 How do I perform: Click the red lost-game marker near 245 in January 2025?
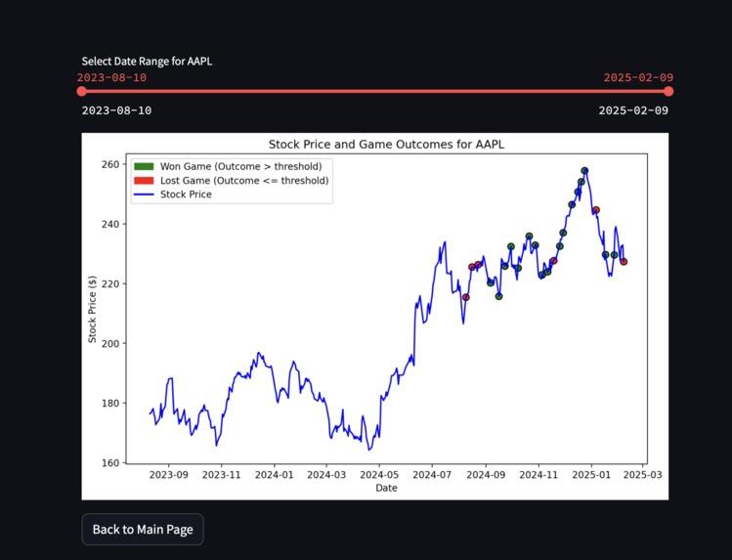tap(596, 210)
